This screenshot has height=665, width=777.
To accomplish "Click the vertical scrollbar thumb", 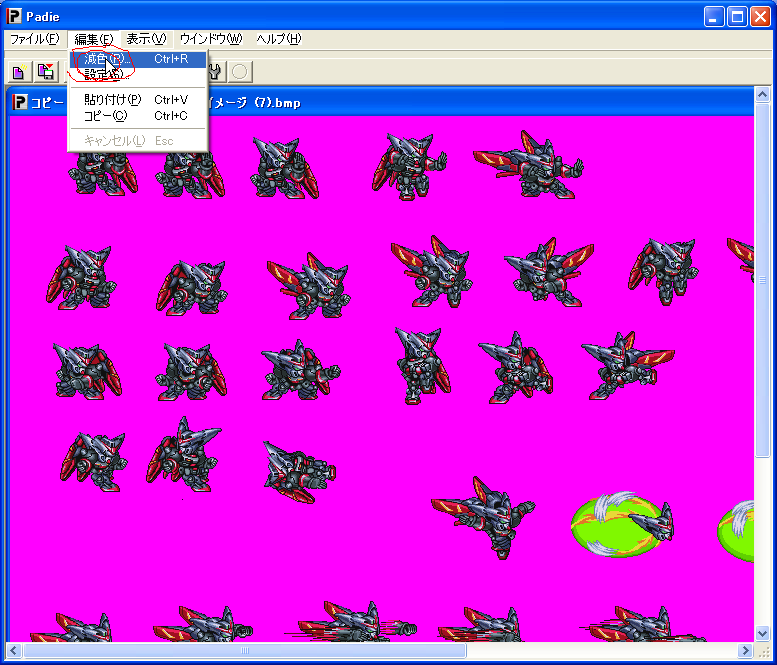I will (762, 280).
